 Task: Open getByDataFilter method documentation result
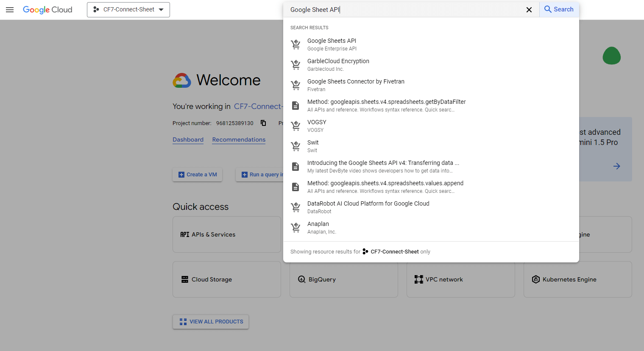(431, 105)
